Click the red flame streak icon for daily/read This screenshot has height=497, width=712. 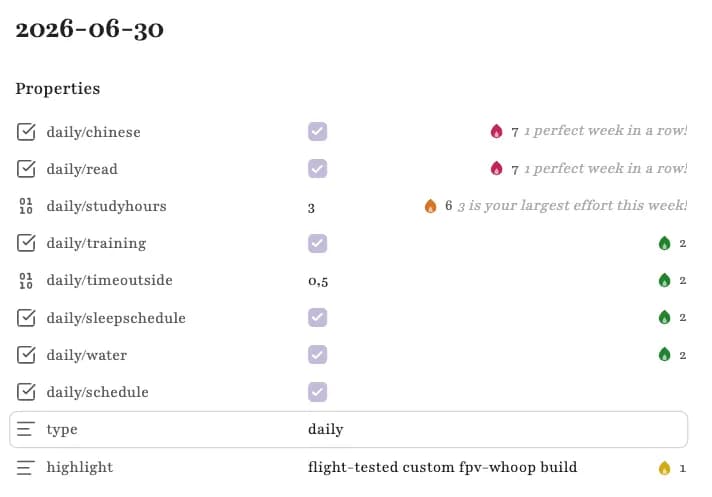click(x=497, y=169)
